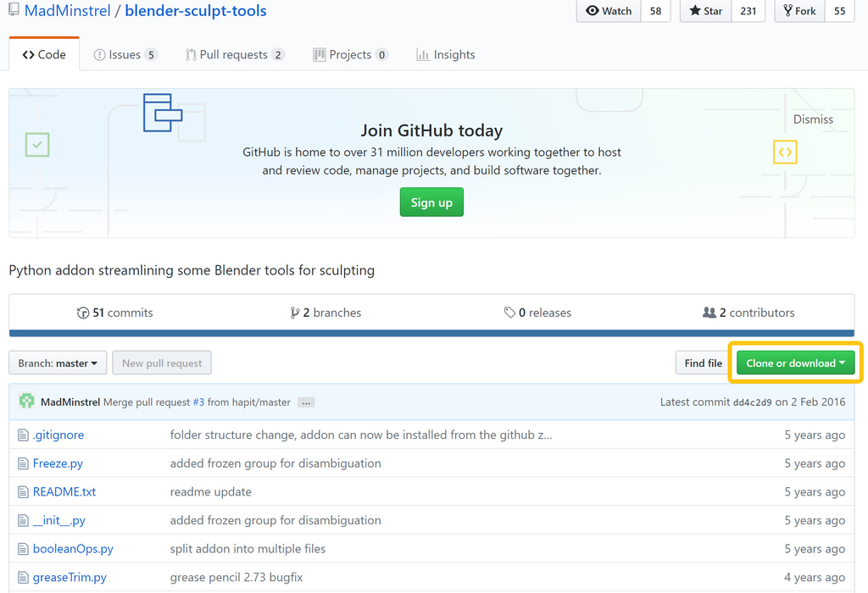Click the '4 years ago' timestamp for greaseTrim.py
Screen dimensions: 868x593
coord(815,577)
